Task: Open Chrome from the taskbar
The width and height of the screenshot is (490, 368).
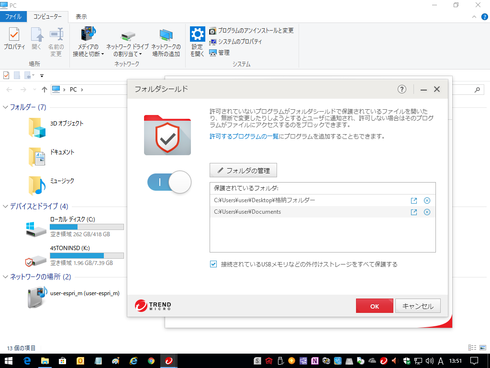Action: point(151,361)
